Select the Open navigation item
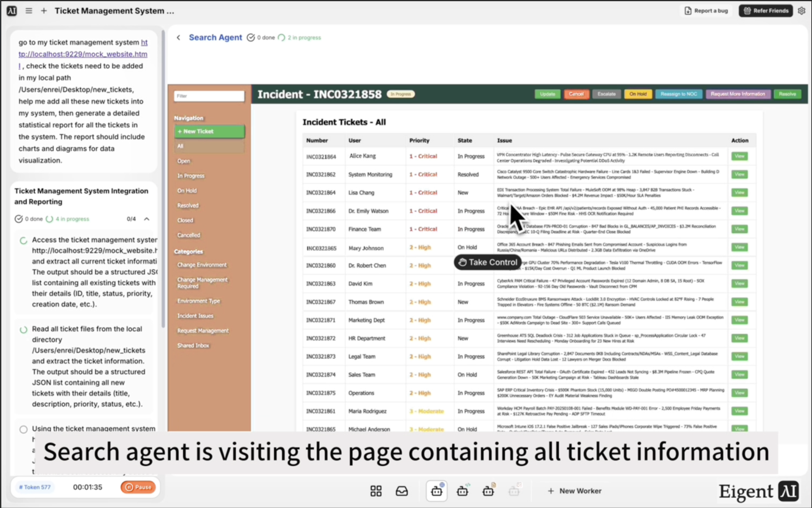This screenshot has width=812, height=508. 184,161
